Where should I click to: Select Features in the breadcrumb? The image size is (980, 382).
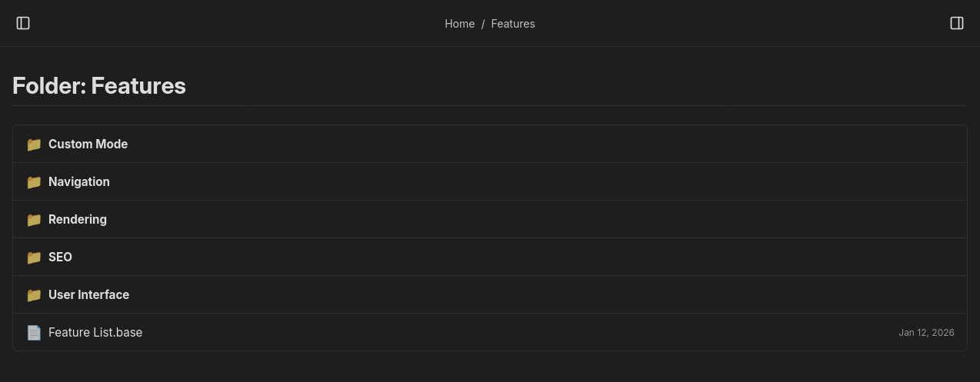coord(513,24)
